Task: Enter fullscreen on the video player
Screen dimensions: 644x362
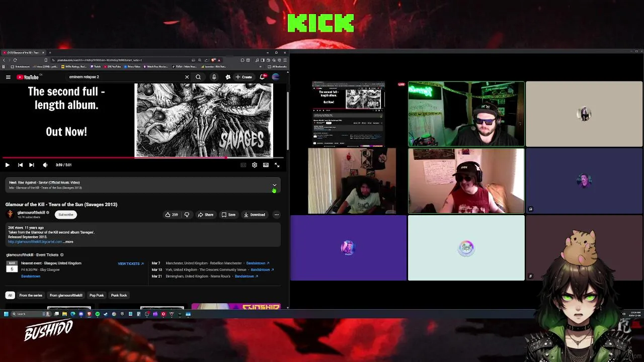Action: tap(277, 165)
